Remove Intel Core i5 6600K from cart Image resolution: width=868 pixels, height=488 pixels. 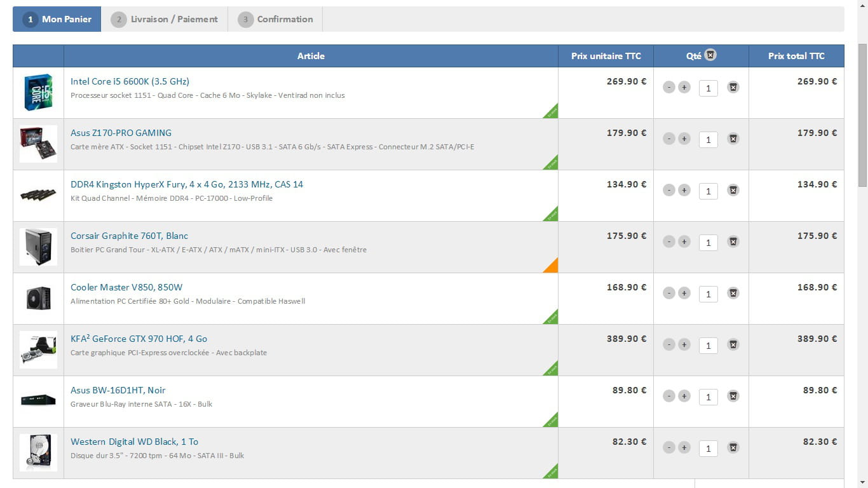click(733, 87)
